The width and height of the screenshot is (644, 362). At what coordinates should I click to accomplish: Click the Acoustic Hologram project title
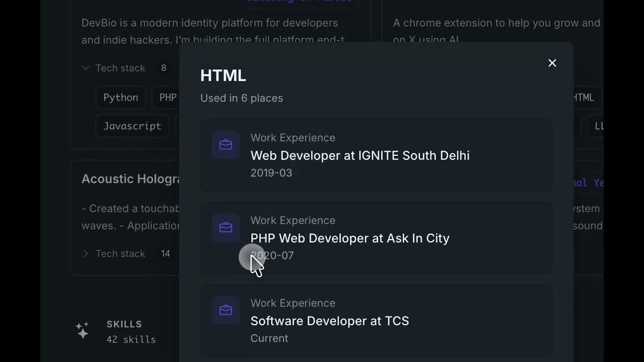click(x=131, y=179)
